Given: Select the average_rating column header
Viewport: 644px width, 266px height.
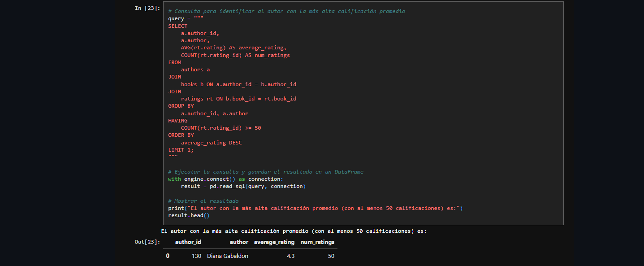Looking at the screenshot, I should pos(274,242).
